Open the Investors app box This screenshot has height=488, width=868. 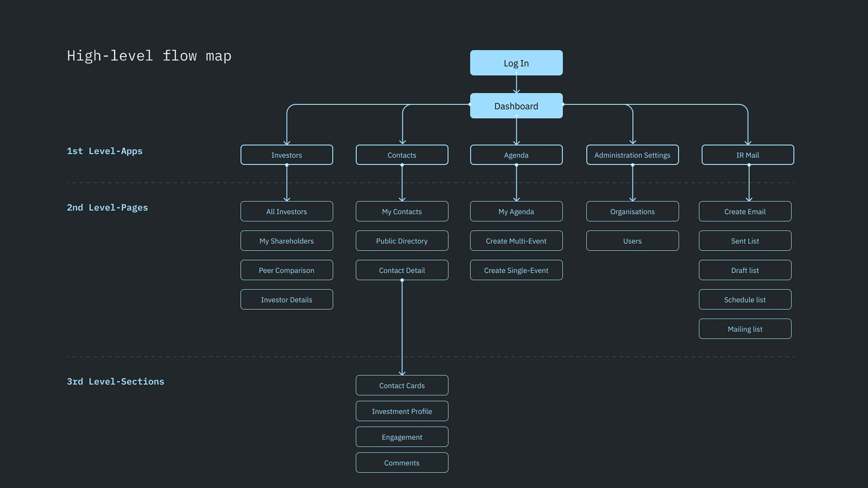[286, 155]
